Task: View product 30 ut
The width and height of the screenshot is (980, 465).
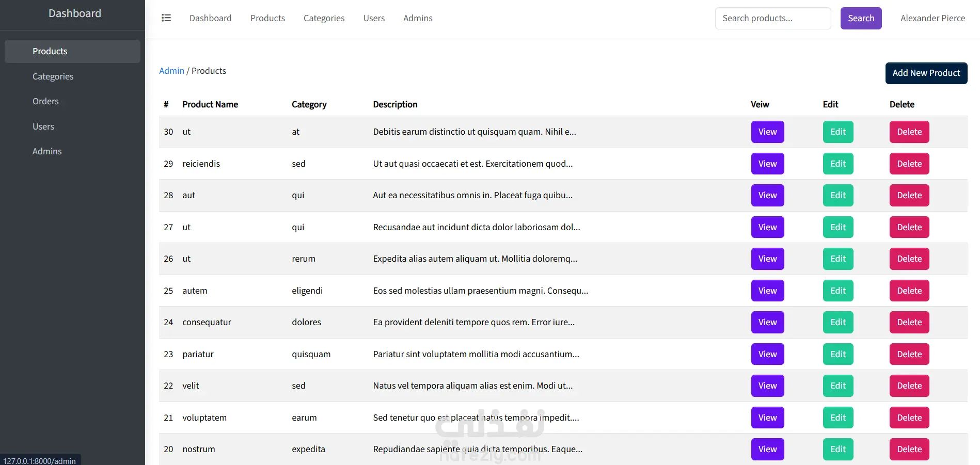Action: 767,132
